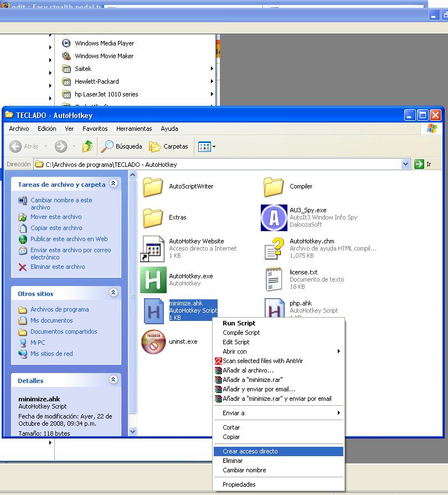Collapse the Otros sitios panel
The width and height of the screenshot is (448, 495).
pos(113,293)
